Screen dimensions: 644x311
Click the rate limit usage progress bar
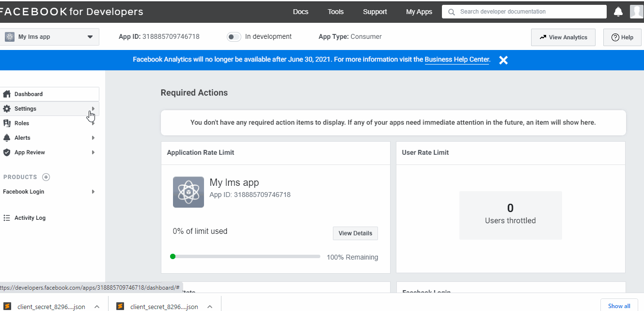click(x=245, y=256)
